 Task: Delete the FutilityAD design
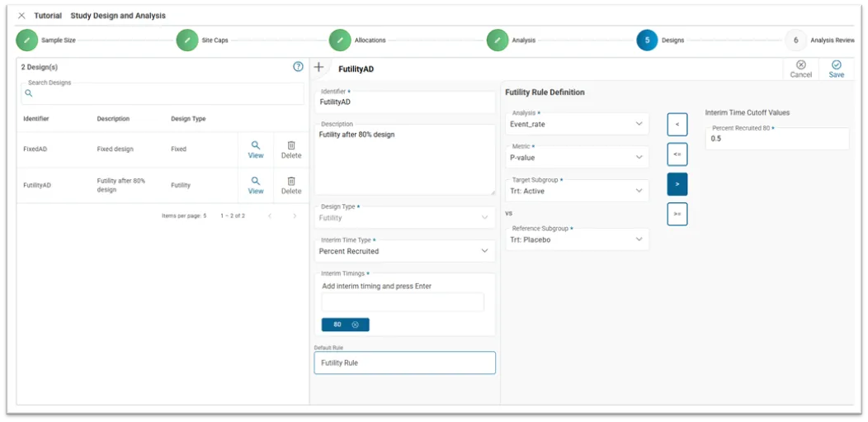[291, 185]
